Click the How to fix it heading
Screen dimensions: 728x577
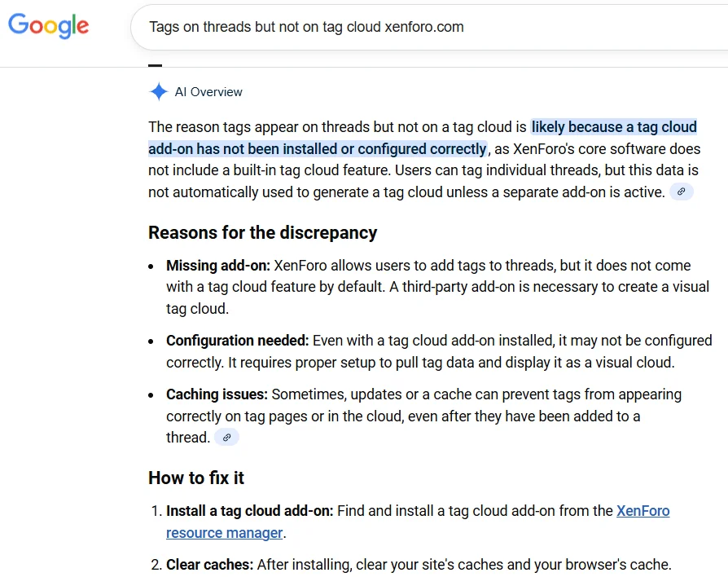(x=196, y=478)
